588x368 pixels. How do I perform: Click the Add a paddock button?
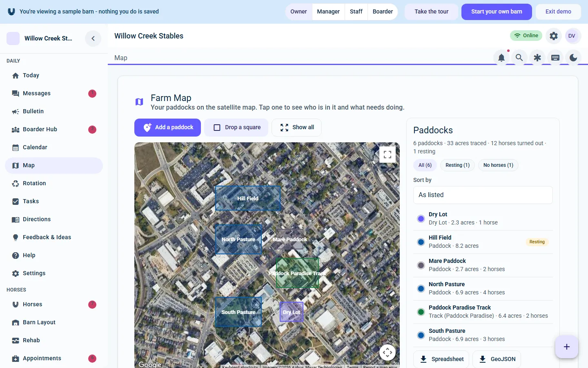click(167, 128)
